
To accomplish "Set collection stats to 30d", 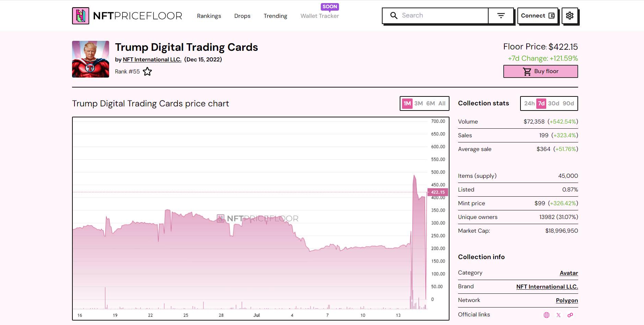I will click(x=553, y=103).
